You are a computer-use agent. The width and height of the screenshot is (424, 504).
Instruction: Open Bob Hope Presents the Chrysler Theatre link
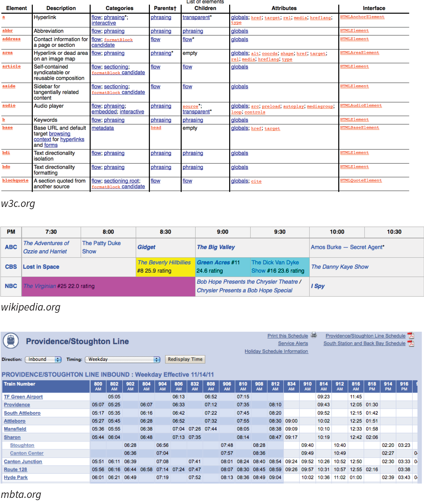[x=247, y=282]
